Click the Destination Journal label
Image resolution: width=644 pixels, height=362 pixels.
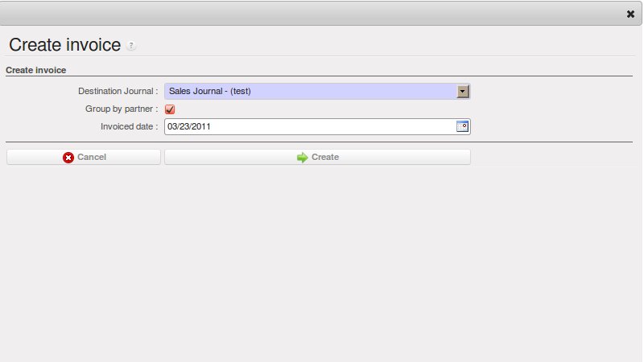pos(118,92)
